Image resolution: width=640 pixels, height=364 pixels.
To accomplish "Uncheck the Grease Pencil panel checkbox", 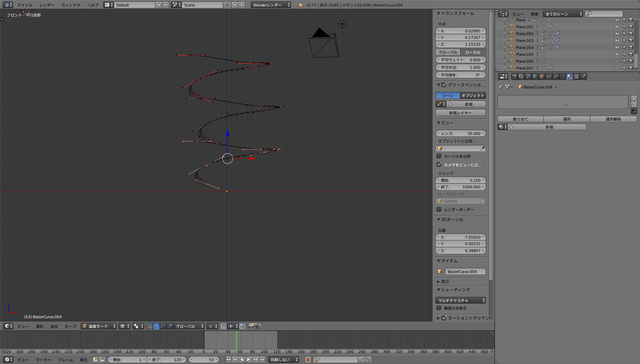I will coord(444,85).
